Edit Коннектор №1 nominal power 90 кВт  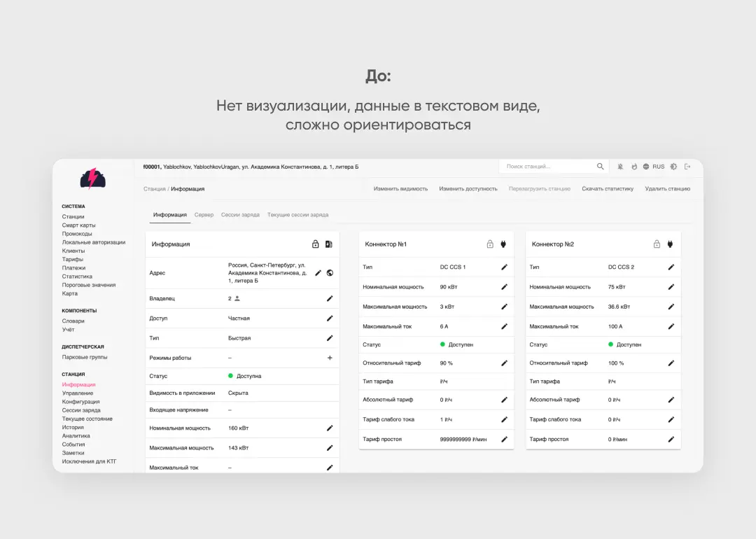point(504,287)
